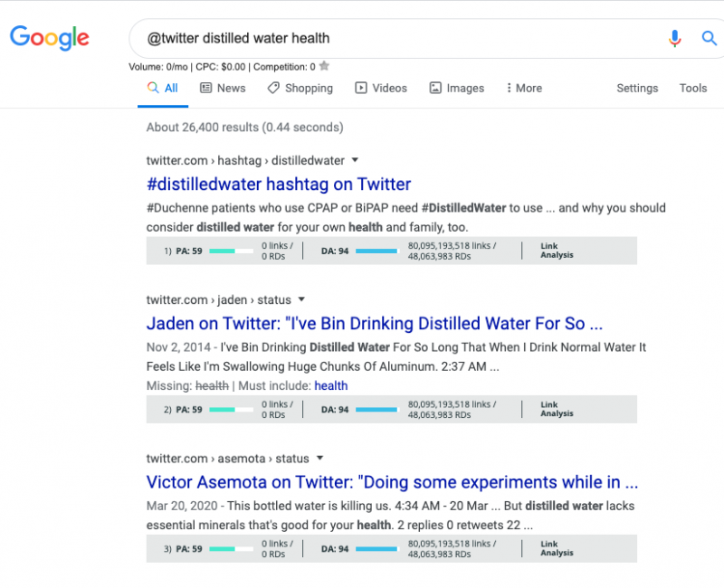Click 'health' Must include link
Image resolution: width=724 pixels, height=588 pixels.
pos(331,386)
